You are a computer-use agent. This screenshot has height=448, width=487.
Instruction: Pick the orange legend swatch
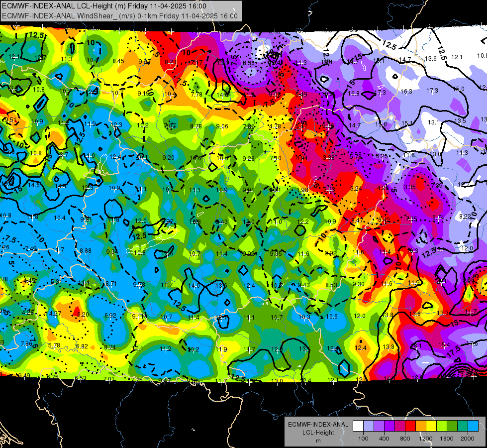coord(421,426)
